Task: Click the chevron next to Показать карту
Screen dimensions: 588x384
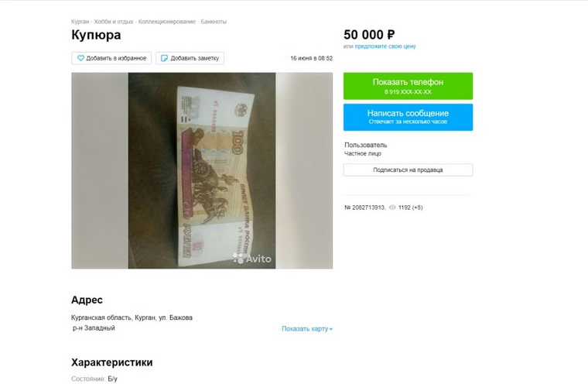Action: tap(331, 329)
